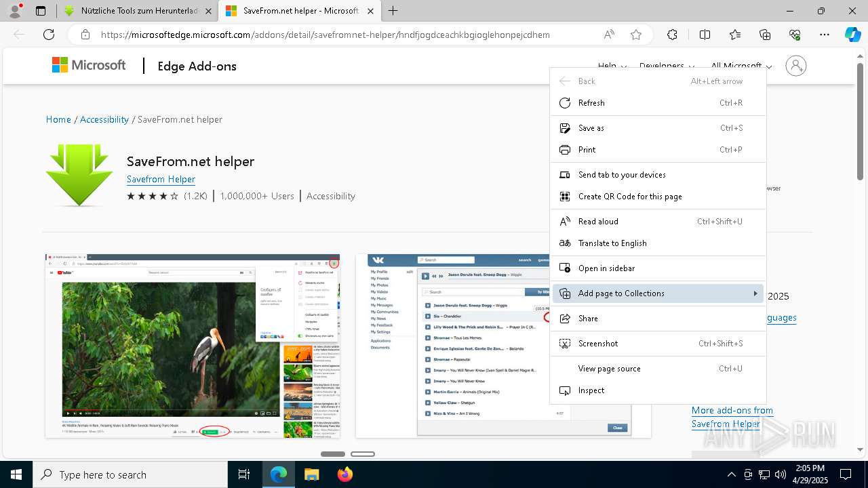Choose View page source
This screenshot has width=868, height=488.
(x=658, y=369)
